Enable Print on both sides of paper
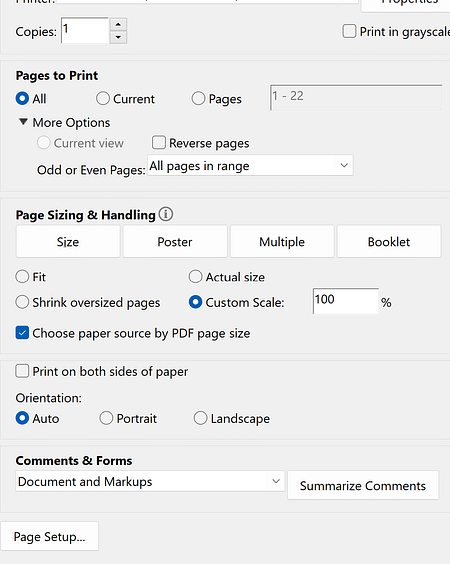 (22, 371)
